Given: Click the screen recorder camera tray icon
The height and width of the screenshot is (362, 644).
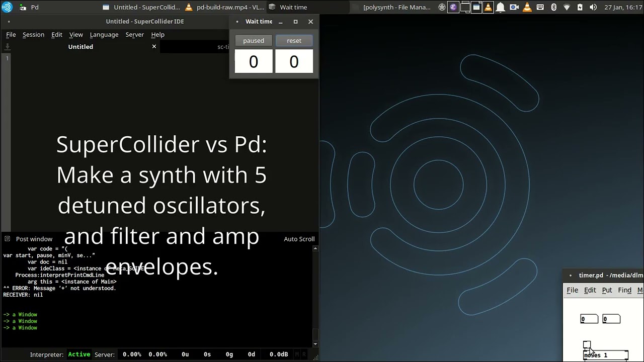Looking at the screenshot, I should click(x=514, y=7).
